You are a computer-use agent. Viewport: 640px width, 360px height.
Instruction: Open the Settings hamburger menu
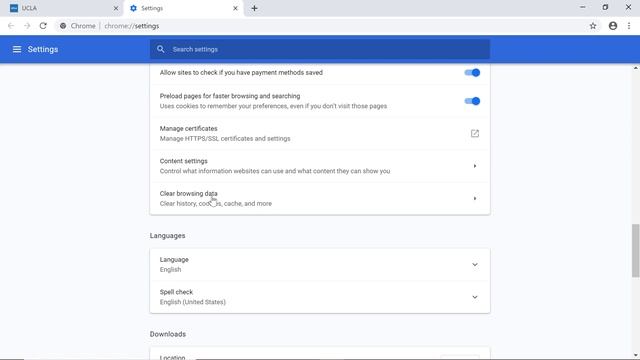[17, 49]
